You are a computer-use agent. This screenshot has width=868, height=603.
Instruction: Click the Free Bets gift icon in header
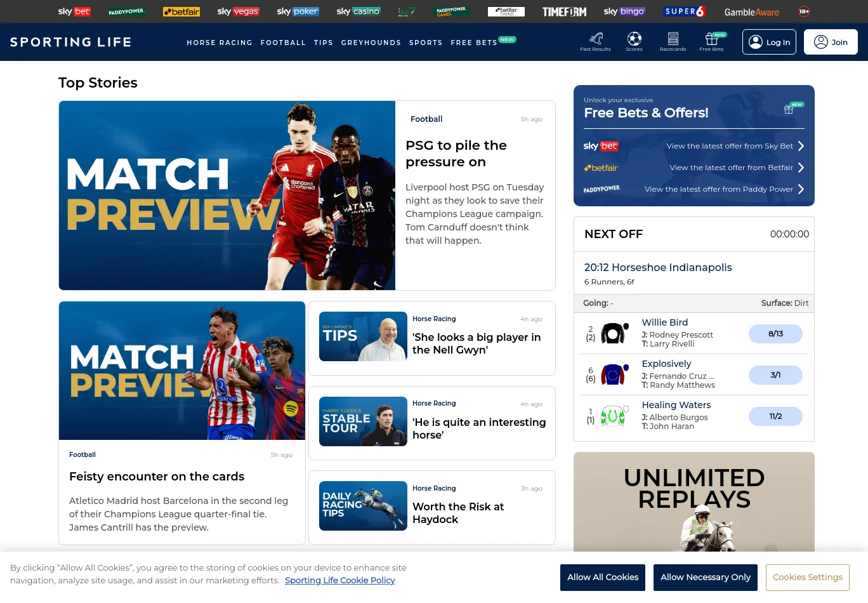click(x=711, y=39)
